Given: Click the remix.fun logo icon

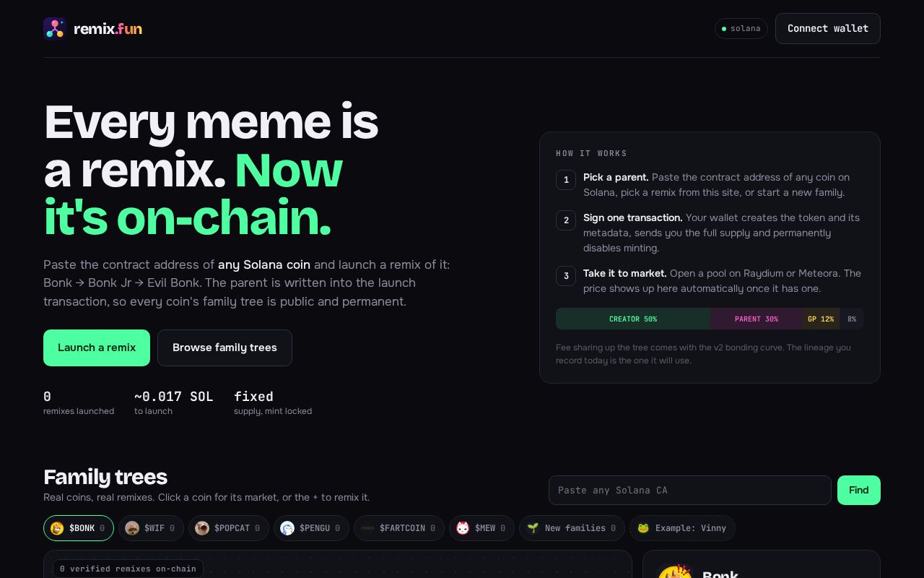Looking at the screenshot, I should (55, 28).
